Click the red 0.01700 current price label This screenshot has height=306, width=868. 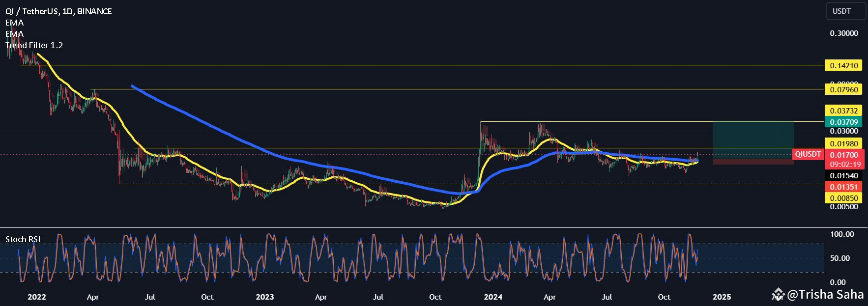[x=844, y=155]
